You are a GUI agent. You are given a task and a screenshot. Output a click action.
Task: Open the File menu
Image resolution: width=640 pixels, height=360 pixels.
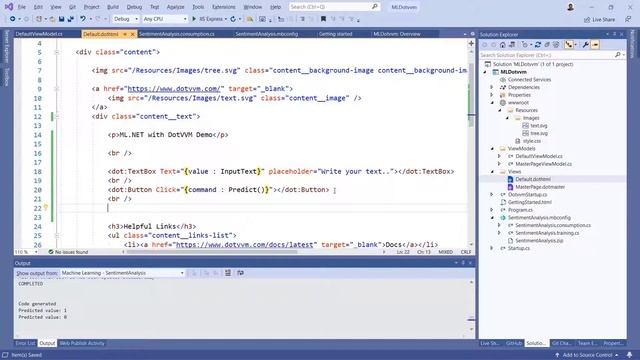click(x=21, y=7)
